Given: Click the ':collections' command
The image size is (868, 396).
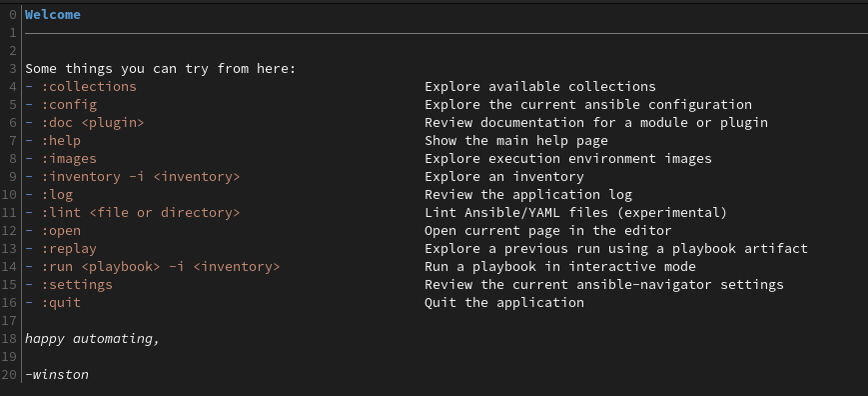Looking at the screenshot, I should click(x=89, y=87).
